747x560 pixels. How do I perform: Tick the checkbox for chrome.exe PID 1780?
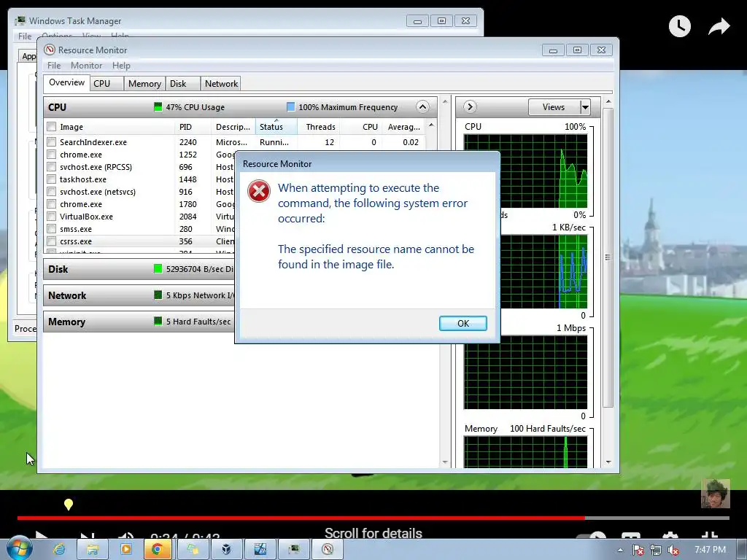tap(52, 204)
